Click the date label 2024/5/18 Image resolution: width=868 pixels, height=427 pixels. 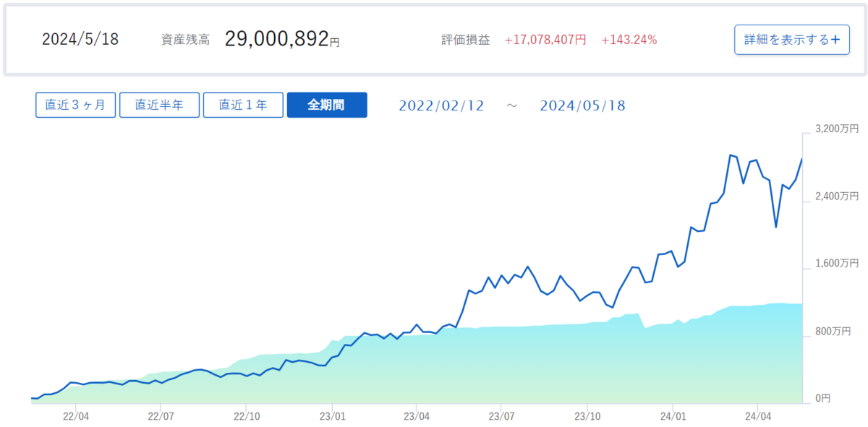[80, 40]
